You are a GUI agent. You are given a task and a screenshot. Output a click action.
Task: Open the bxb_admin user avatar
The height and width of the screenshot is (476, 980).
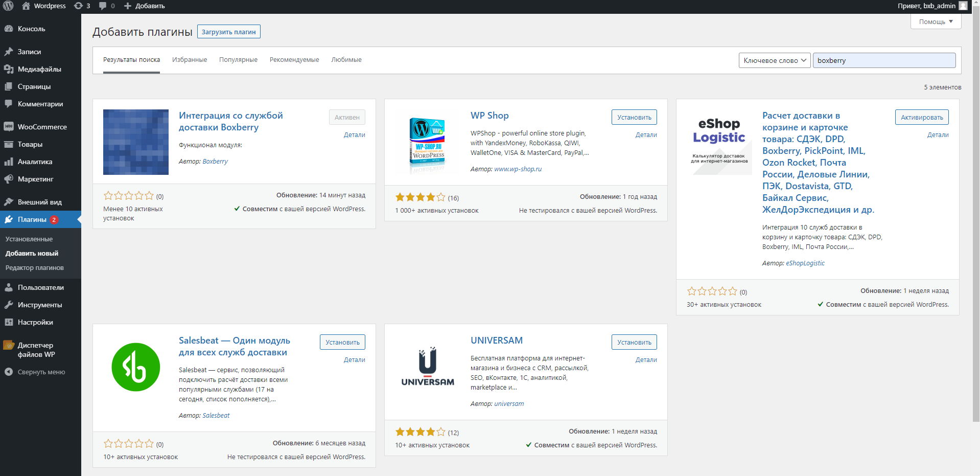(963, 6)
